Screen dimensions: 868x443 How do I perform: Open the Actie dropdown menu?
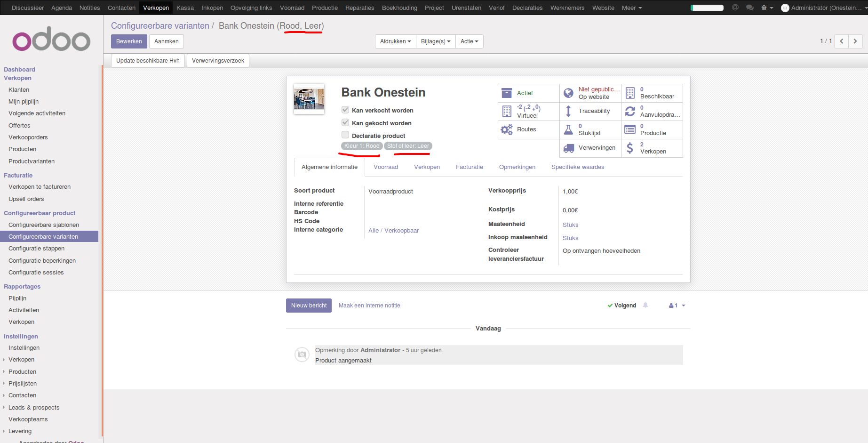tap(469, 41)
